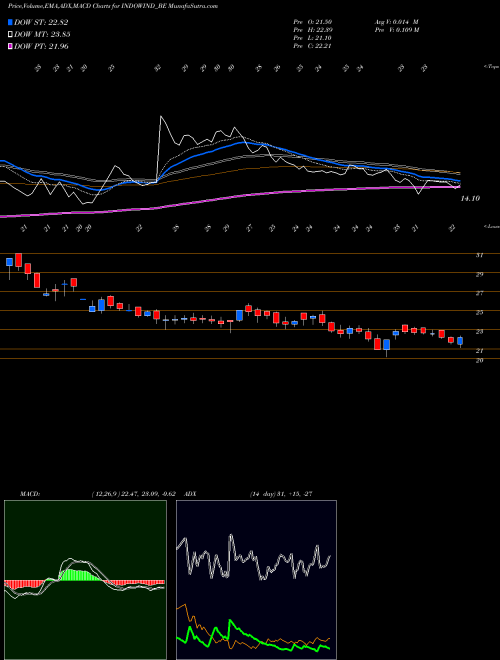The width and height of the screenshot is (500, 660).
Task: Click the white DOW MT legend swatch
Action: (10, 35)
